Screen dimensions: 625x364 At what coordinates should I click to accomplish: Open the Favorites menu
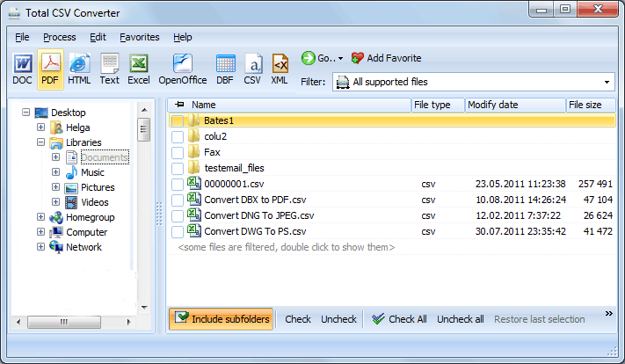click(x=140, y=38)
